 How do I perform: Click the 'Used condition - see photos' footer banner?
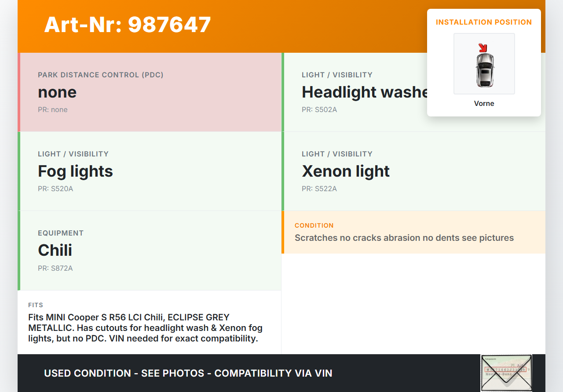coord(188,374)
